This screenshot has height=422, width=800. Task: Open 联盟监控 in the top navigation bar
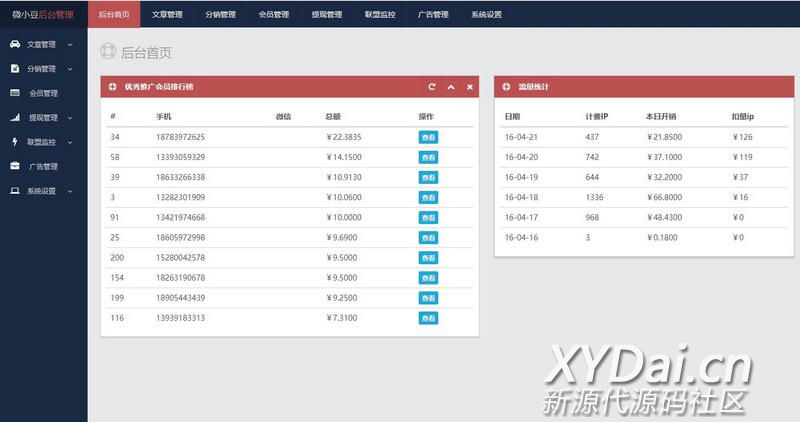coord(380,14)
